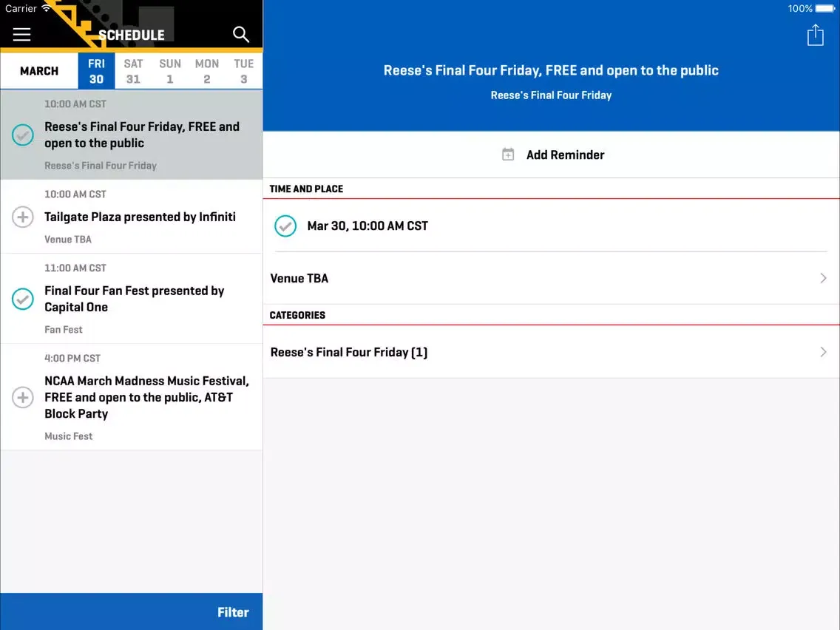This screenshot has width=840, height=630.
Task: Click the 11:00 AM CST time label
Action: click(75, 268)
